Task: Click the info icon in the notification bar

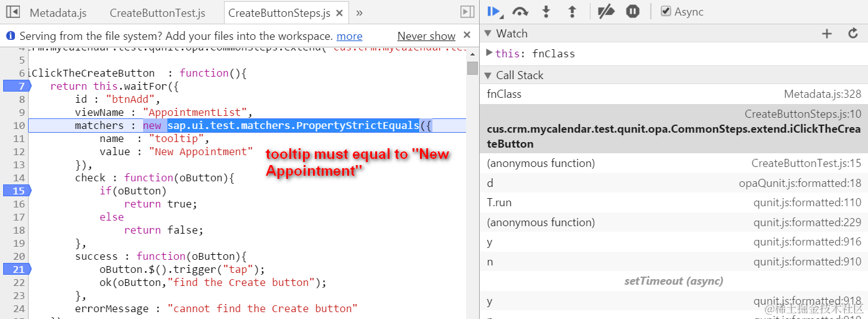Action: (11, 36)
